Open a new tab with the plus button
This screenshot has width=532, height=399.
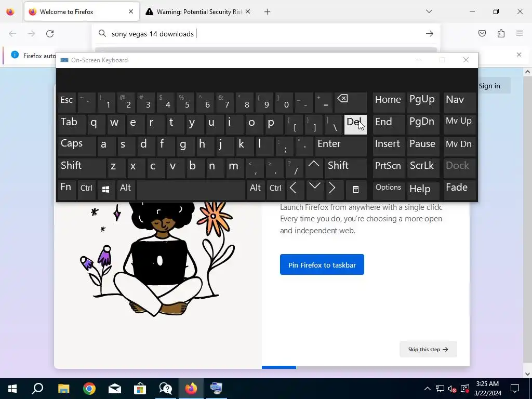[268, 12]
